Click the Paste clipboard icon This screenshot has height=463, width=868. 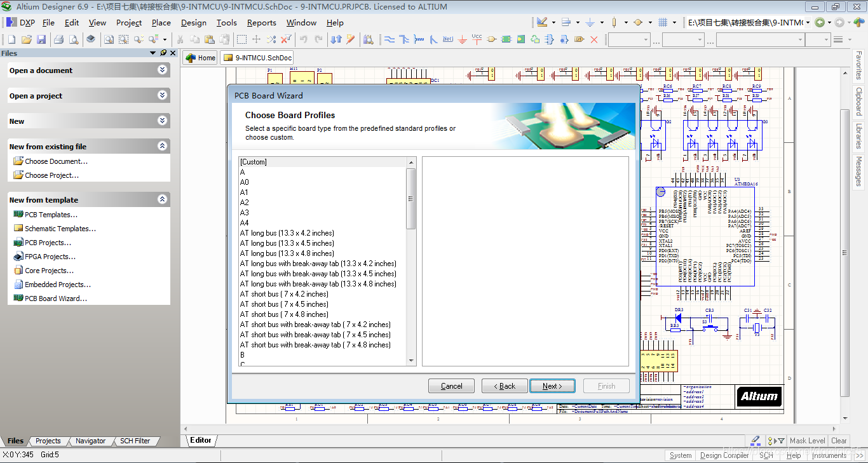click(209, 39)
